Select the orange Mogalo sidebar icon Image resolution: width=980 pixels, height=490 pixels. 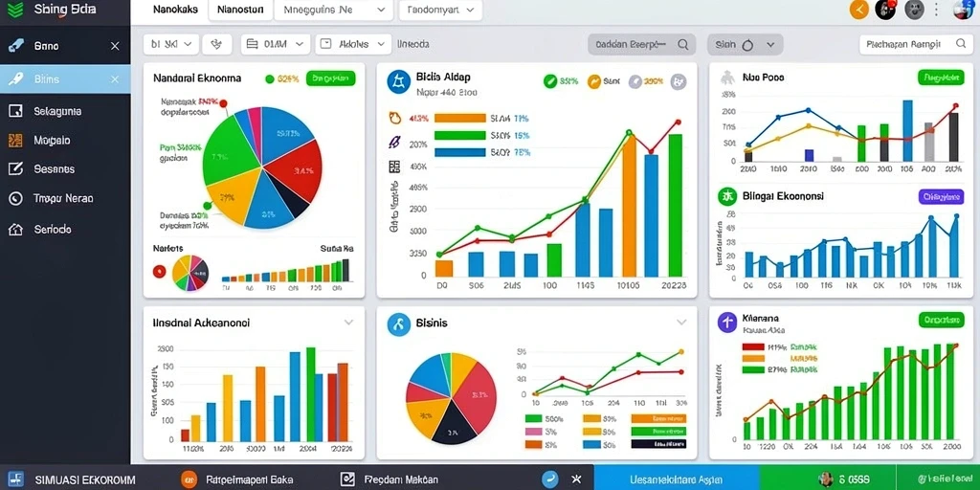point(15,140)
